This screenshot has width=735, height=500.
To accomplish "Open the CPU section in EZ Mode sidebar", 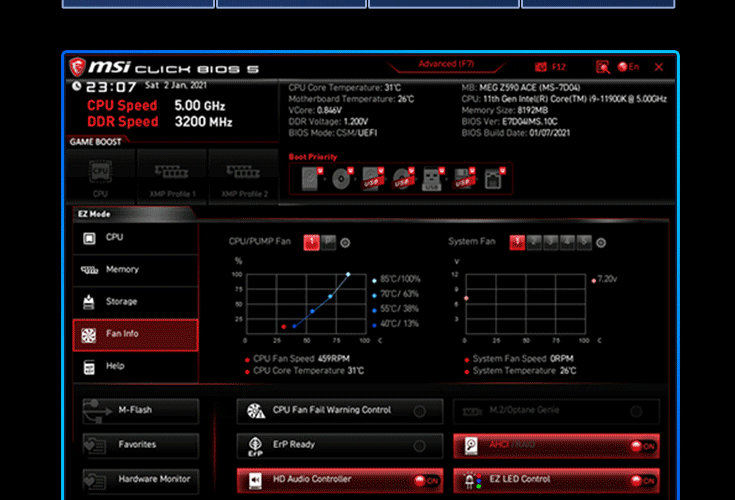I will click(x=135, y=238).
